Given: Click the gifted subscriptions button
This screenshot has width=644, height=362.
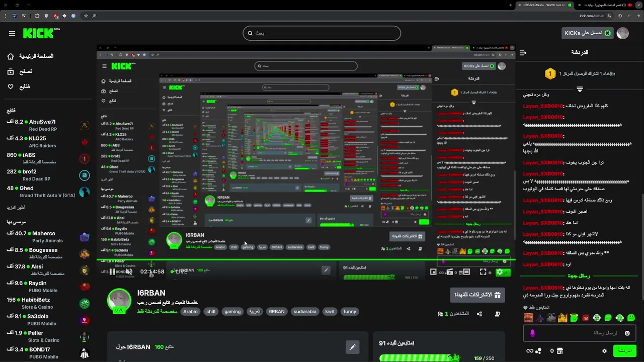Looking at the screenshot, I should [x=477, y=295].
